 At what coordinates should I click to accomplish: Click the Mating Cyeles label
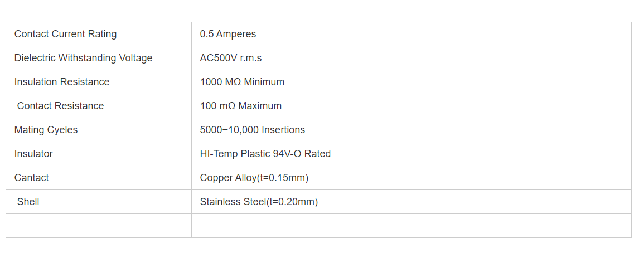[x=46, y=130]
